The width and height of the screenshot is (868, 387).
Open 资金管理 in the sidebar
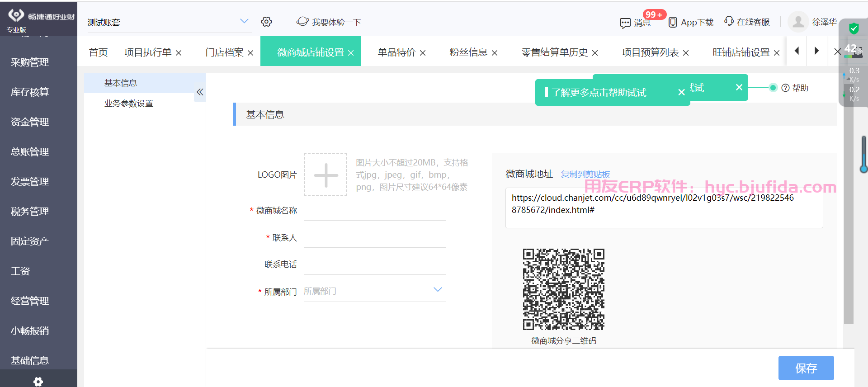(30, 122)
